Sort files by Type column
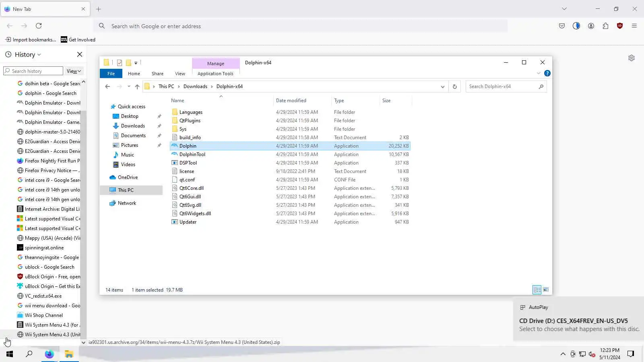 pos(355,101)
